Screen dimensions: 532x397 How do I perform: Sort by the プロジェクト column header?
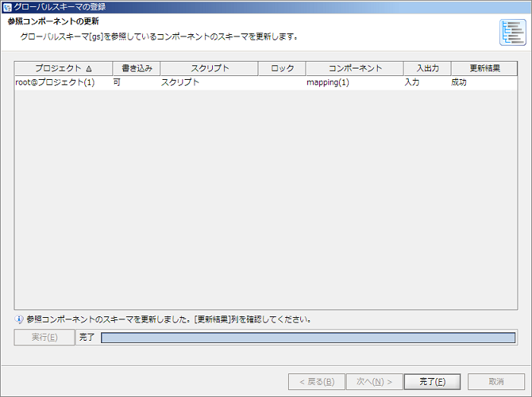click(x=63, y=68)
